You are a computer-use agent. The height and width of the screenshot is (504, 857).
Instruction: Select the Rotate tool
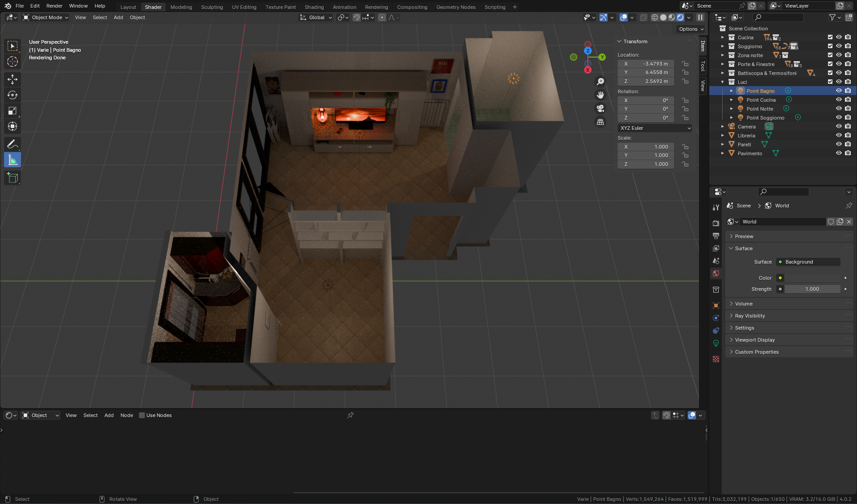(x=12, y=95)
